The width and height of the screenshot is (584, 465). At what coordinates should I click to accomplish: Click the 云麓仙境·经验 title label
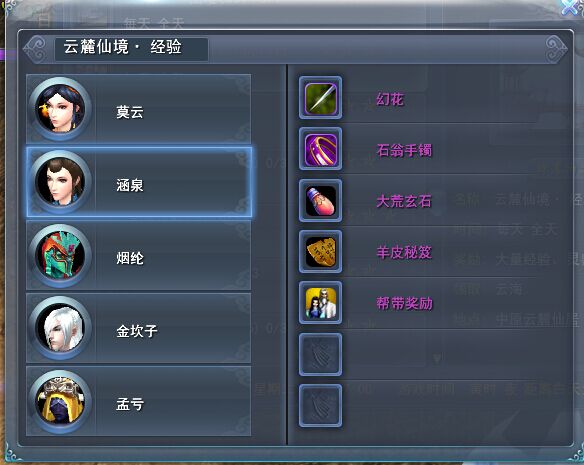[122, 47]
